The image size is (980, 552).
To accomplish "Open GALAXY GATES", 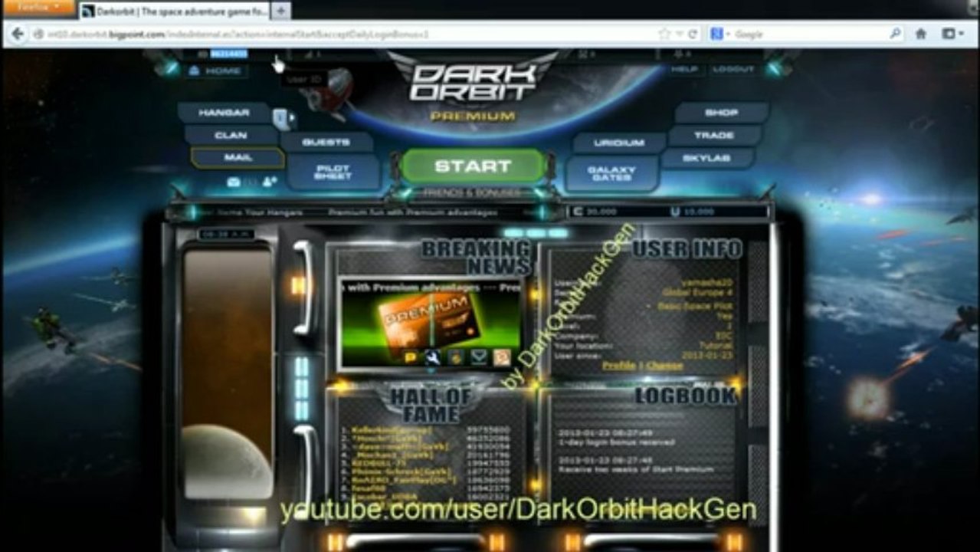I will 611,173.
